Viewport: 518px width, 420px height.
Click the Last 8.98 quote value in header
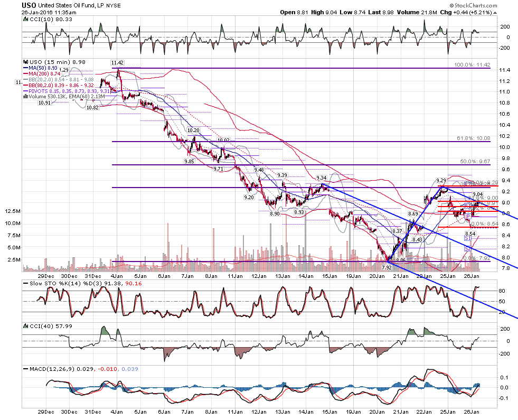381,12
